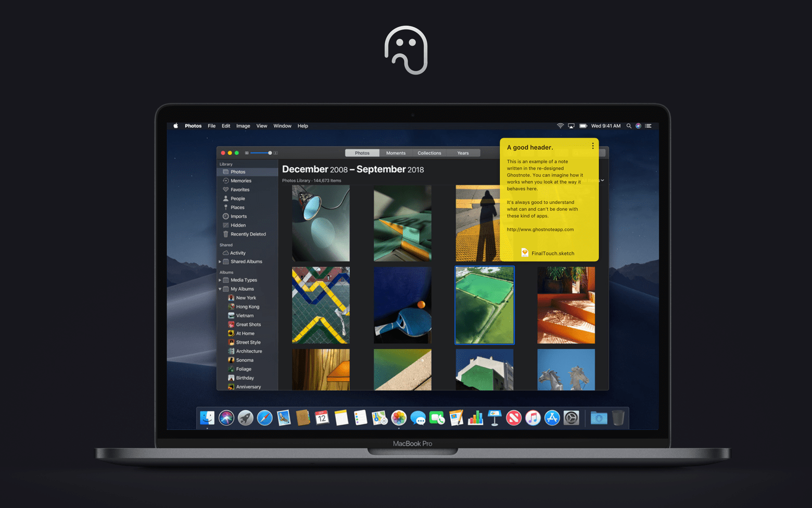Collapse the My Albums group
The image size is (812, 508).
click(220, 289)
